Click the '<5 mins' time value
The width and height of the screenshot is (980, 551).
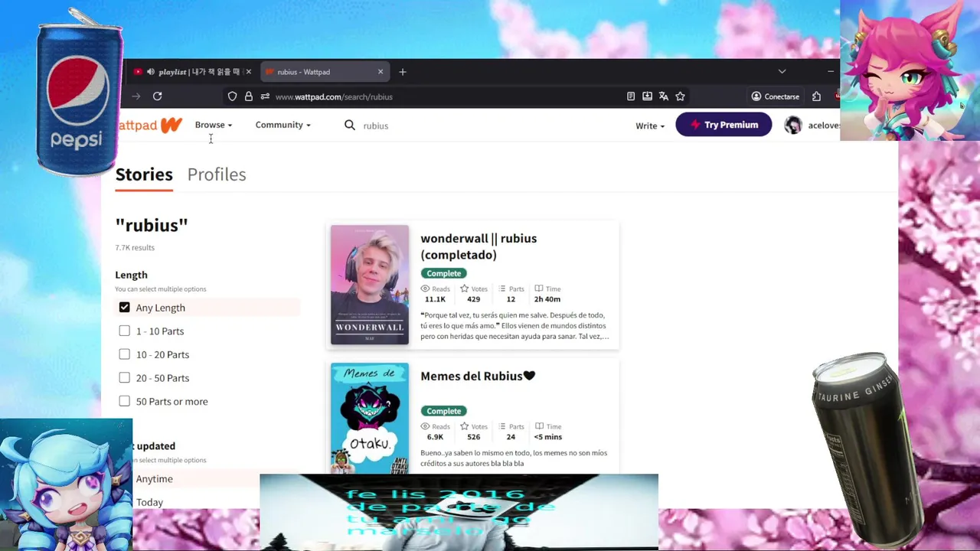coord(548,437)
